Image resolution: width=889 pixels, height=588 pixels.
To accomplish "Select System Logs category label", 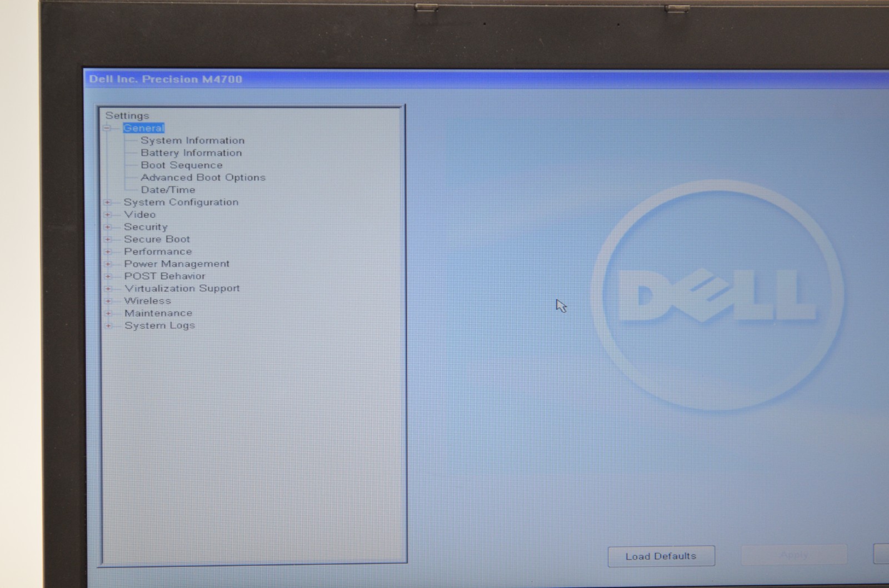I will point(159,325).
